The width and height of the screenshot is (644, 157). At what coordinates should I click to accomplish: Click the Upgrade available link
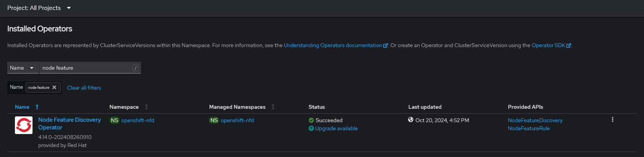coord(337,128)
